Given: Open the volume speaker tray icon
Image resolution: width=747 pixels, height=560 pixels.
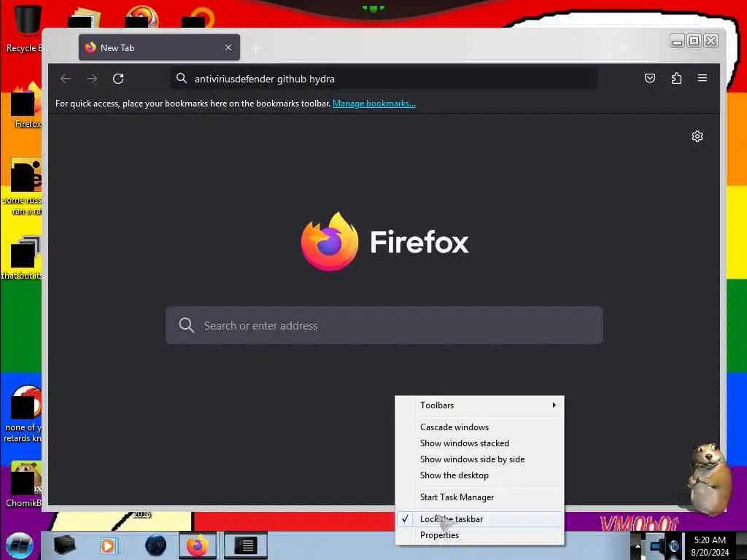Looking at the screenshot, I should tap(673, 546).
